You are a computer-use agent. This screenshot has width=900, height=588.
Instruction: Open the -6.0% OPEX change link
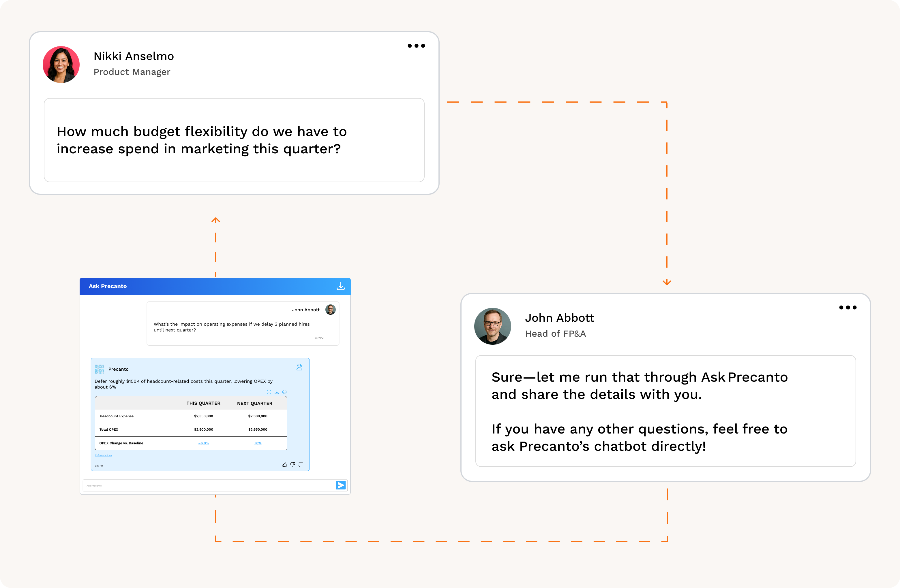click(203, 443)
